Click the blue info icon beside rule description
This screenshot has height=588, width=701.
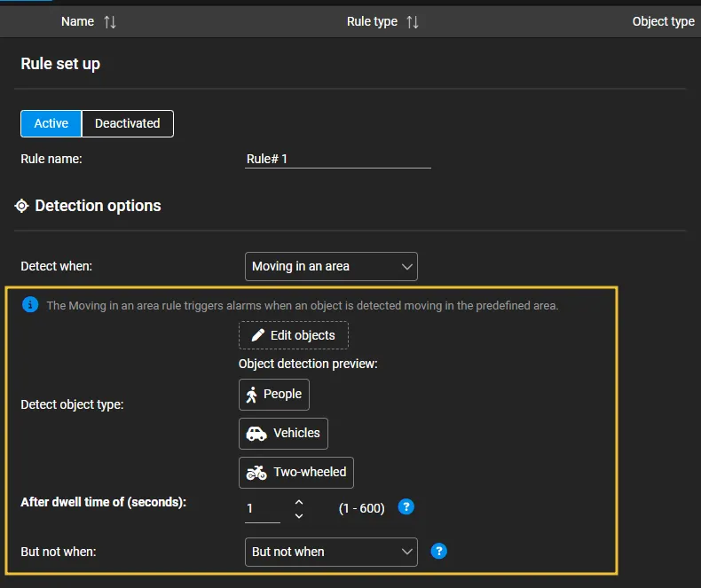(x=30, y=305)
